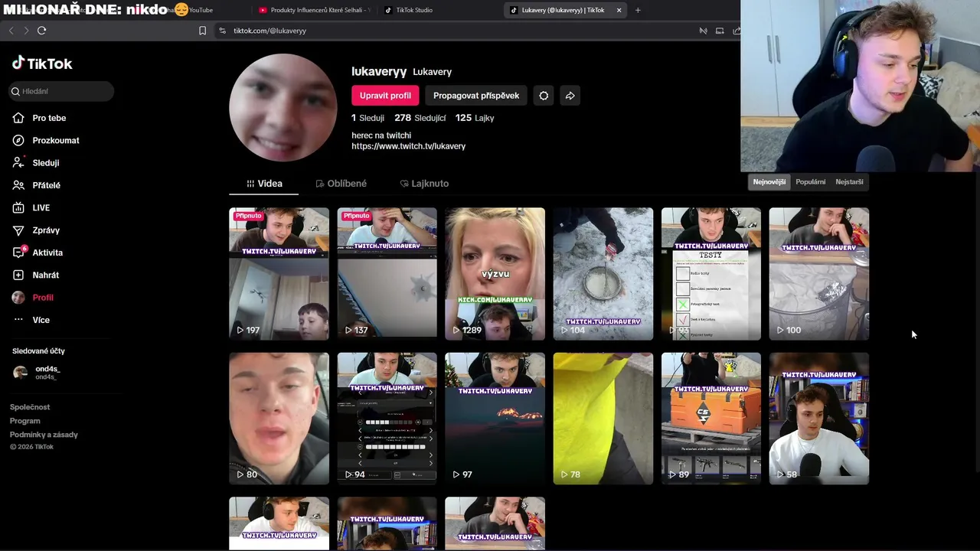Close the Lukavery TikTok tab
This screenshot has height=551, width=980.
point(619,10)
